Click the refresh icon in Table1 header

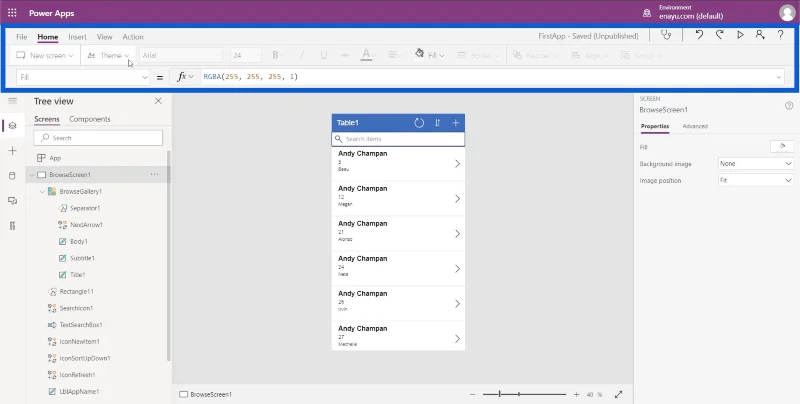[x=419, y=123]
